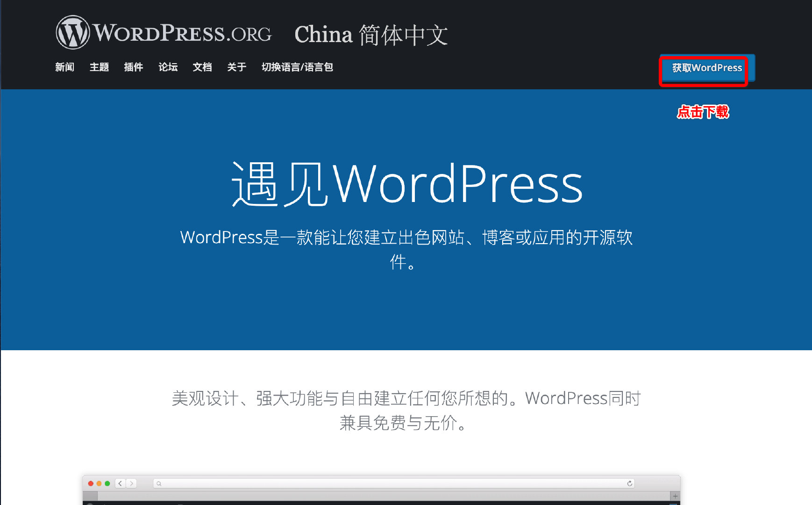This screenshot has height=505, width=812.
Task: Click inside the mockup address bar field
Action: tap(374, 483)
